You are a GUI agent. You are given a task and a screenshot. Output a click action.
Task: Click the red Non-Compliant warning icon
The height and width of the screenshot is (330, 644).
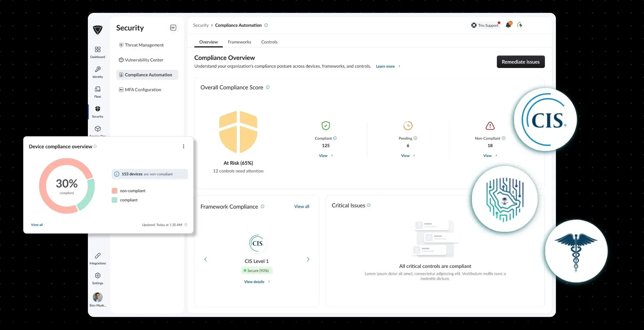490,126
